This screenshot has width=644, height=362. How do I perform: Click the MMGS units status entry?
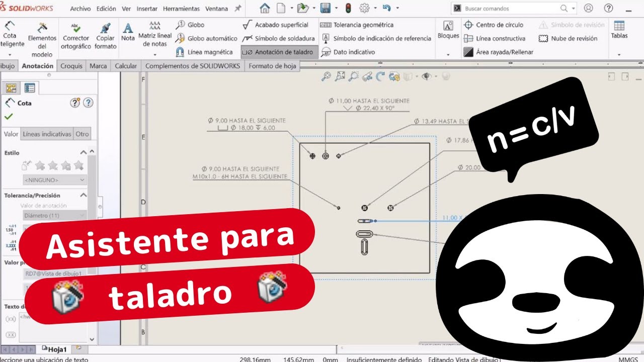(627, 359)
